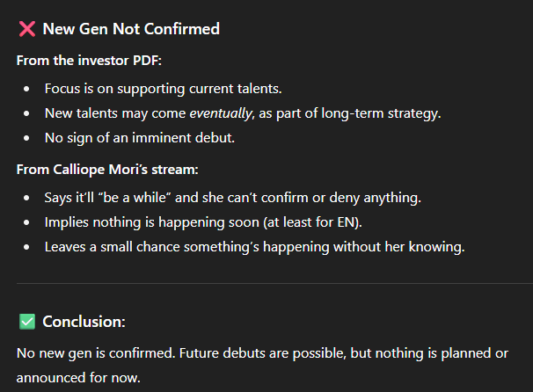Click the italic word 'eventually'

pyautogui.click(x=221, y=113)
